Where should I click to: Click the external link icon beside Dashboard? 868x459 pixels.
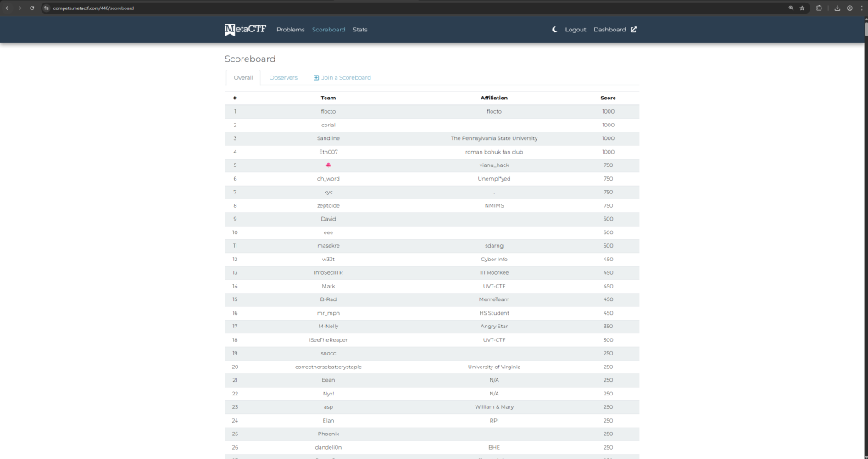tap(633, 30)
